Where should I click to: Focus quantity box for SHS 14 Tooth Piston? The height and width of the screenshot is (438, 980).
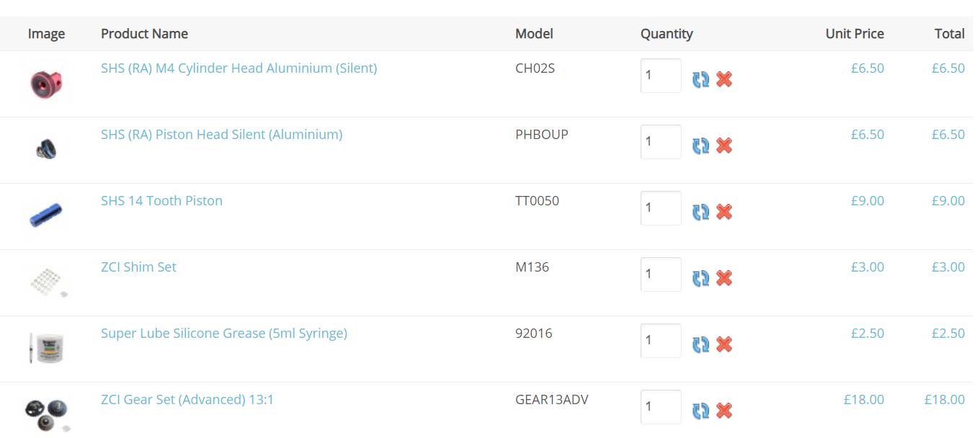[660, 208]
